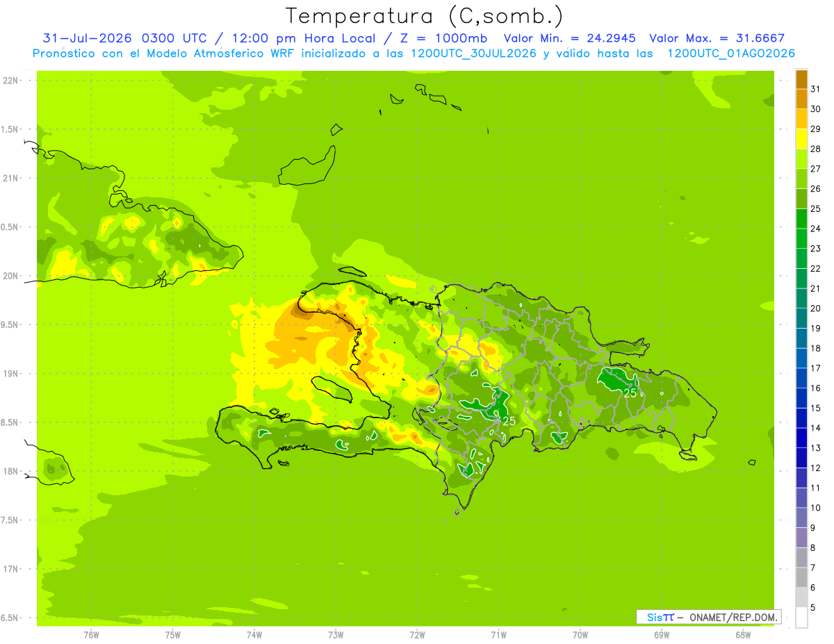Click the '25' contour label in eastern Dominican Republic
834x644 pixels.
pyautogui.click(x=630, y=393)
